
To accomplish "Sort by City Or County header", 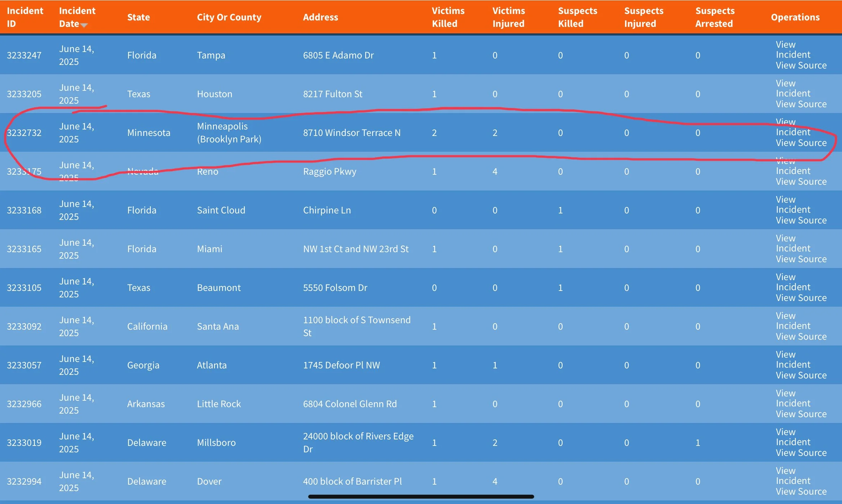I will click(229, 17).
